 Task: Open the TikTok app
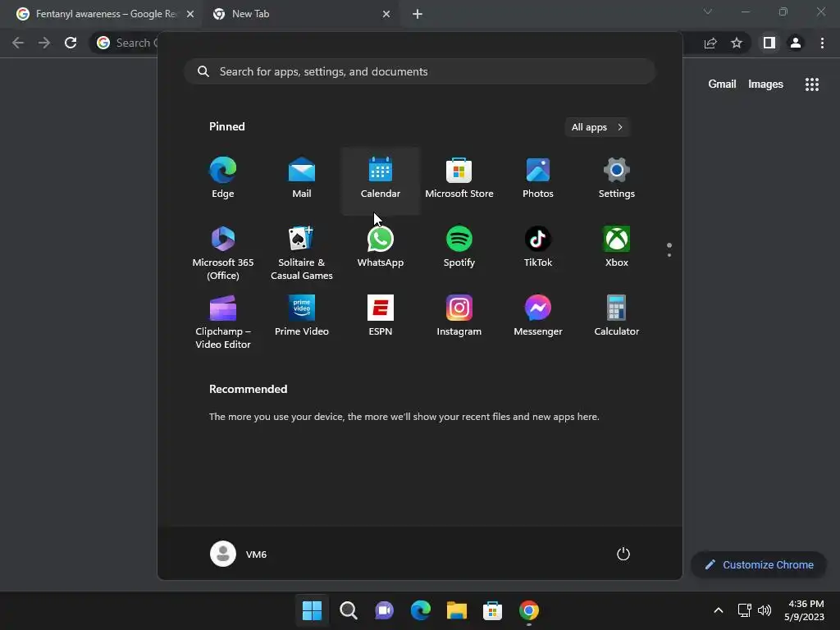pos(538,248)
